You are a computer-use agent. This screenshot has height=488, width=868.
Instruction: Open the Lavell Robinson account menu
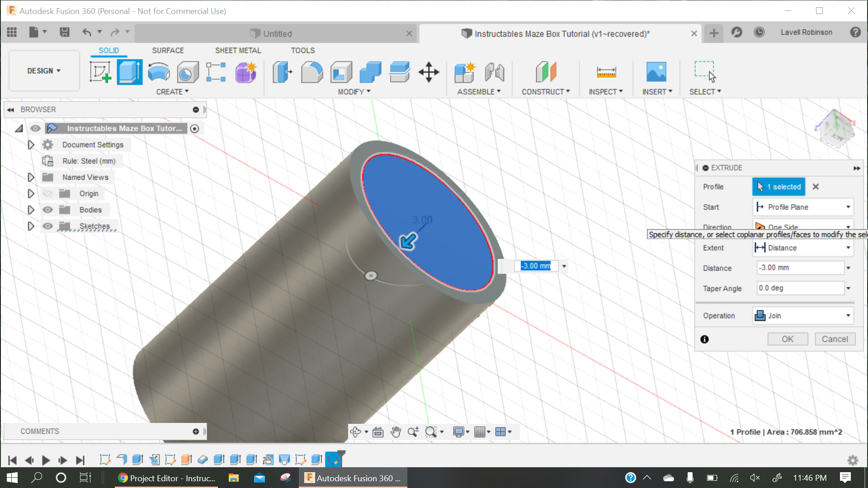coord(806,33)
